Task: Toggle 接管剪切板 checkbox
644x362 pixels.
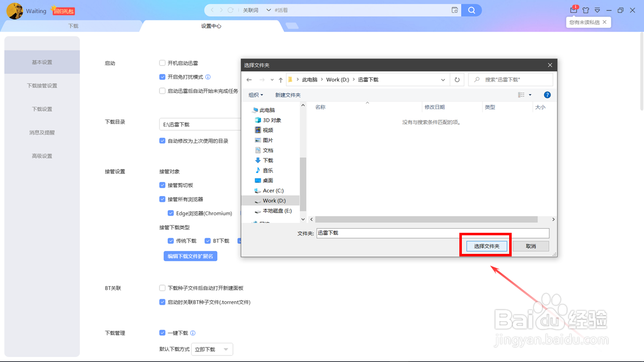Action: 163,185
